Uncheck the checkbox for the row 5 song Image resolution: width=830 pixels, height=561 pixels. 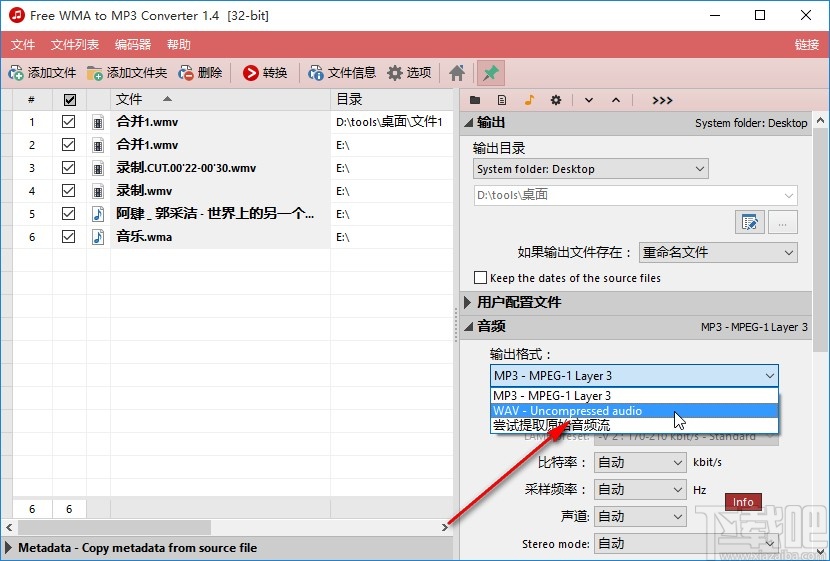point(68,213)
